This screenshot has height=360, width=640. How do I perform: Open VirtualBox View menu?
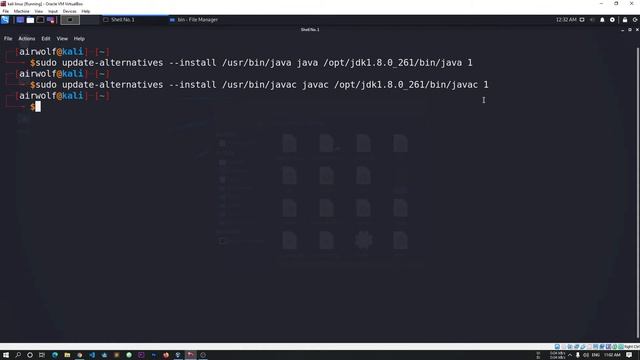pos(38,11)
